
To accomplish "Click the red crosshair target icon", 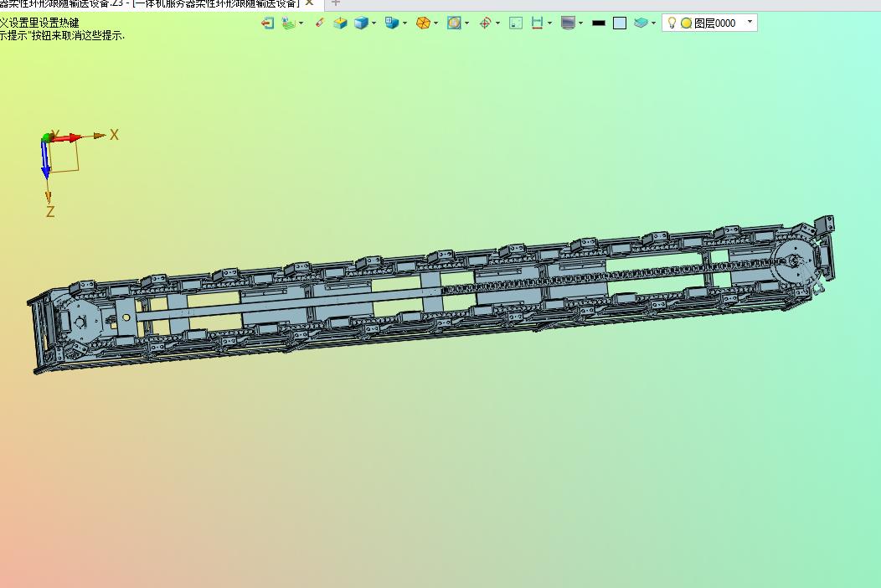I will [486, 23].
